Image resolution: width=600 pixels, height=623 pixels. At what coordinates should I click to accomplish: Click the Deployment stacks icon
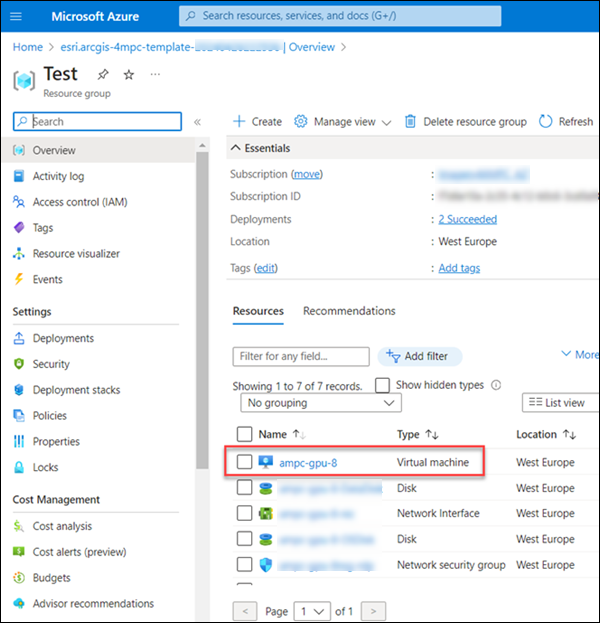pos(19,390)
